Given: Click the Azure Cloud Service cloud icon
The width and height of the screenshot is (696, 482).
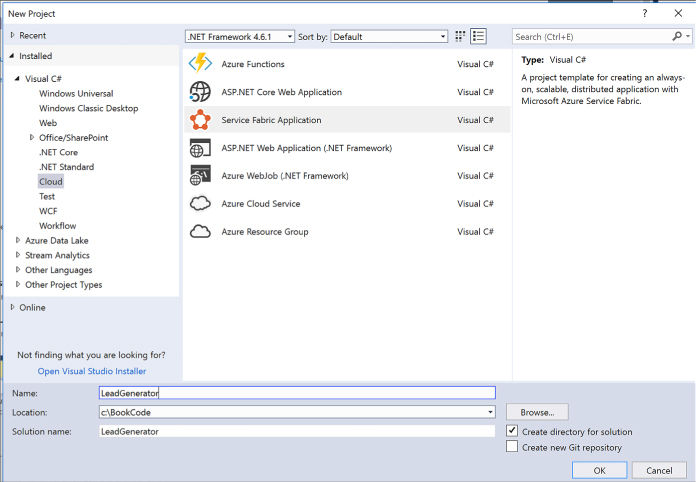Looking at the screenshot, I should point(200,203).
